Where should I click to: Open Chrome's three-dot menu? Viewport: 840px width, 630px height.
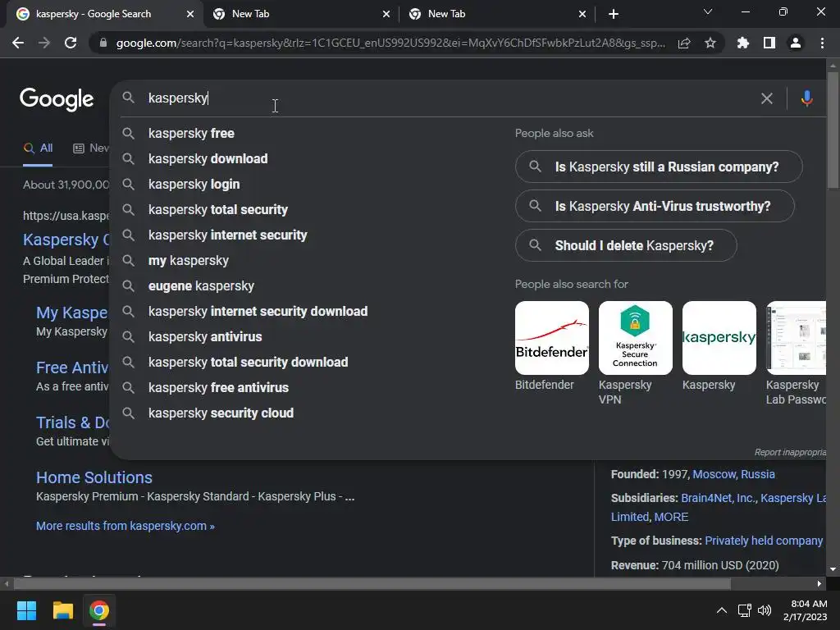[822, 43]
